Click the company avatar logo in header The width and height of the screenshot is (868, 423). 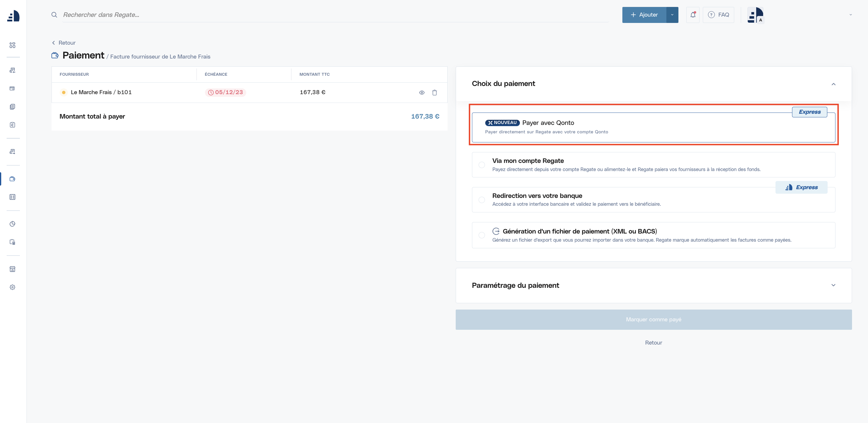pos(756,15)
